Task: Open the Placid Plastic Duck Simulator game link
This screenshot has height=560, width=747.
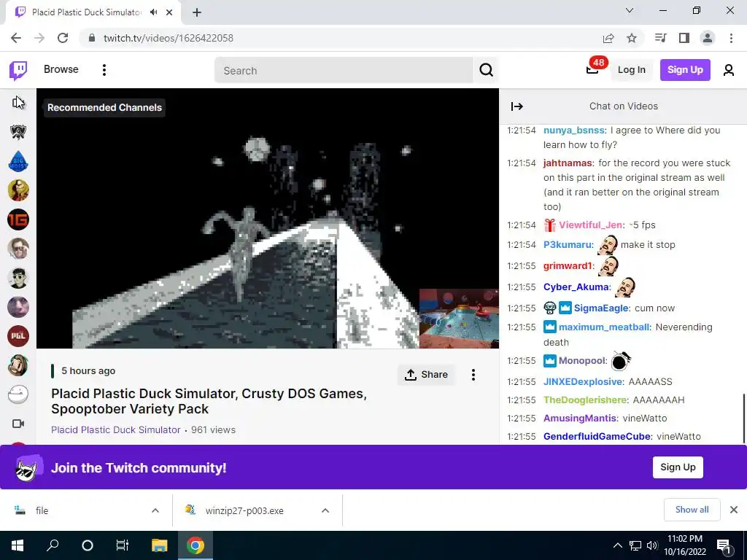Action: point(116,429)
